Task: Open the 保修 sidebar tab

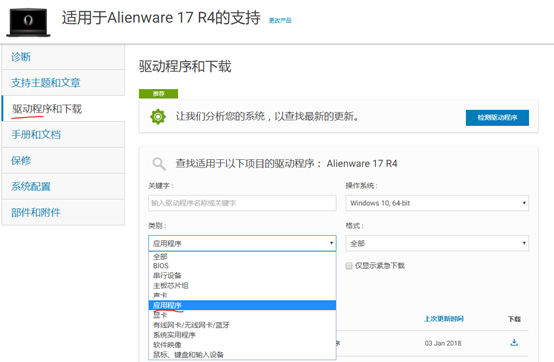Action: [x=63, y=160]
